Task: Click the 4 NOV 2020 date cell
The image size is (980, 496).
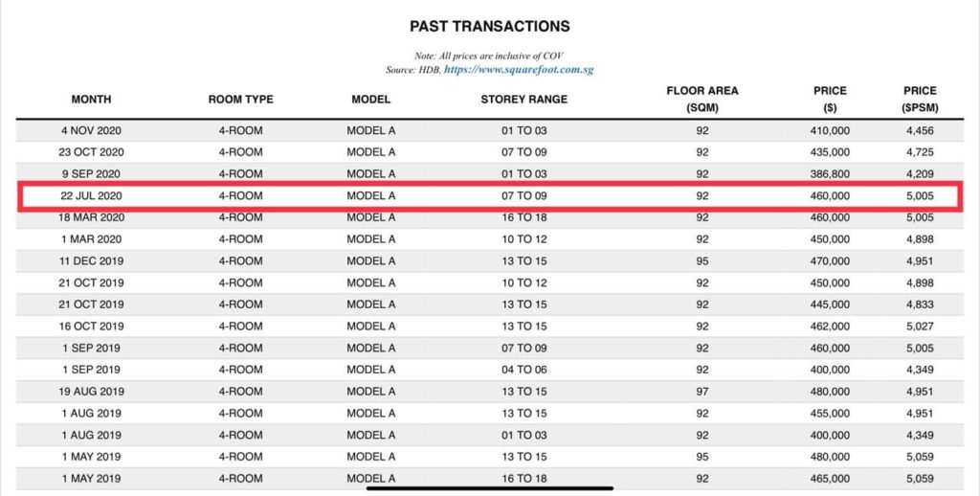Action: pos(92,130)
